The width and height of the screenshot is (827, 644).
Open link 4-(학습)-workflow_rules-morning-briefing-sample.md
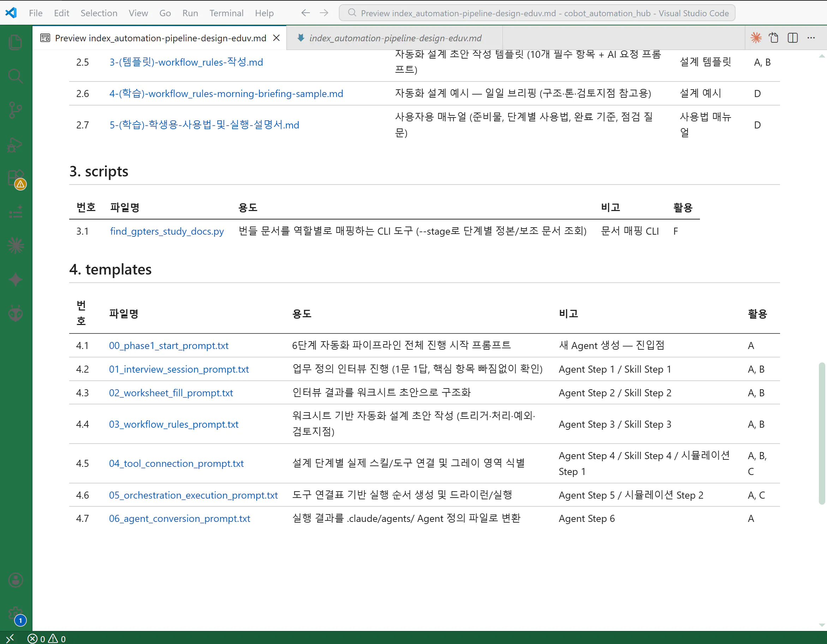click(x=226, y=94)
